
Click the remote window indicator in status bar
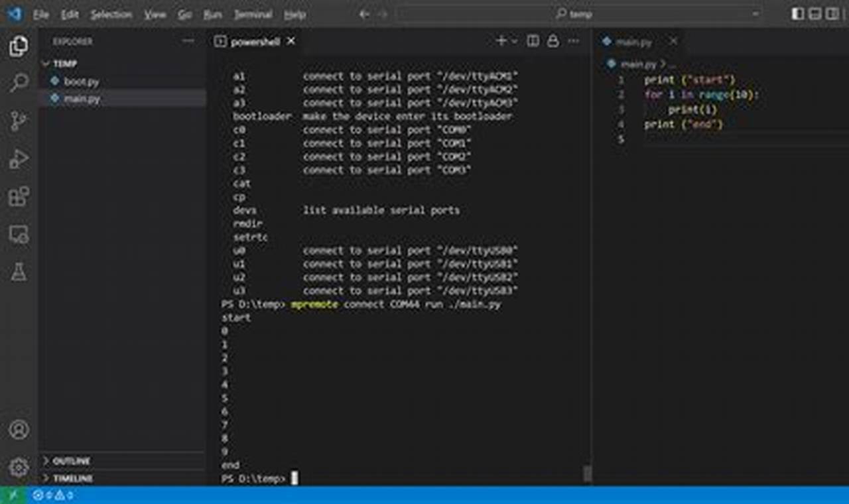13,495
